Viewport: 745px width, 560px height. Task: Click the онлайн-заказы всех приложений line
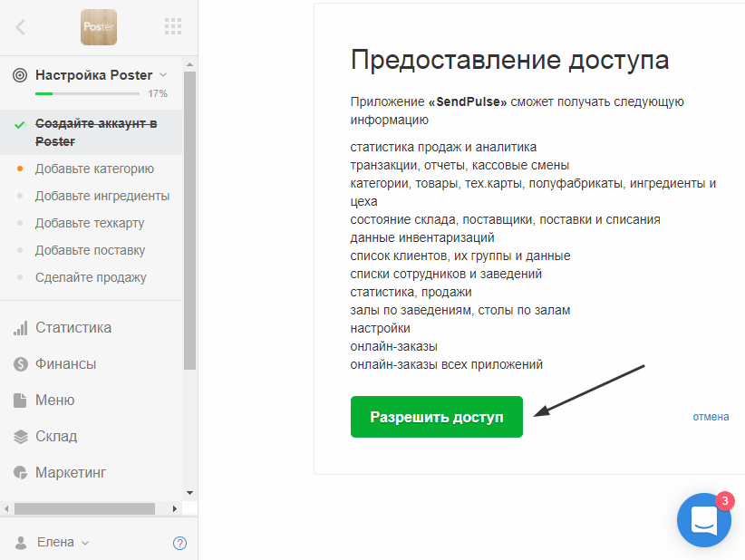(446, 364)
